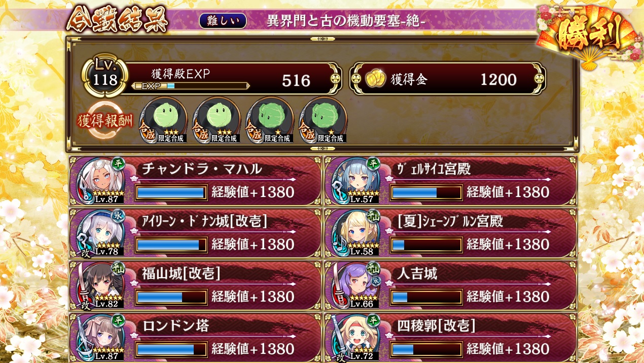This screenshot has width=644, height=363.
Task: Click the 難しい difficulty label
Action: (x=223, y=21)
